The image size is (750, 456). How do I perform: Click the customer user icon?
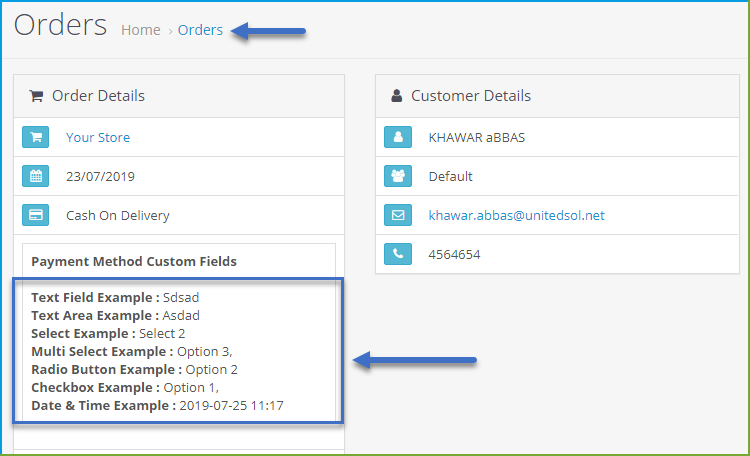pyautogui.click(x=398, y=137)
